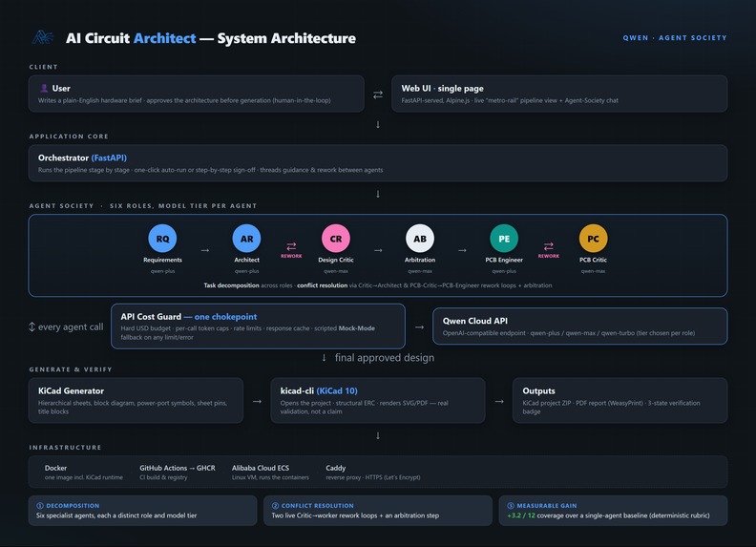Select the AR Architect agent circle
The width and height of the screenshot is (756, 547).
point(246,239)
